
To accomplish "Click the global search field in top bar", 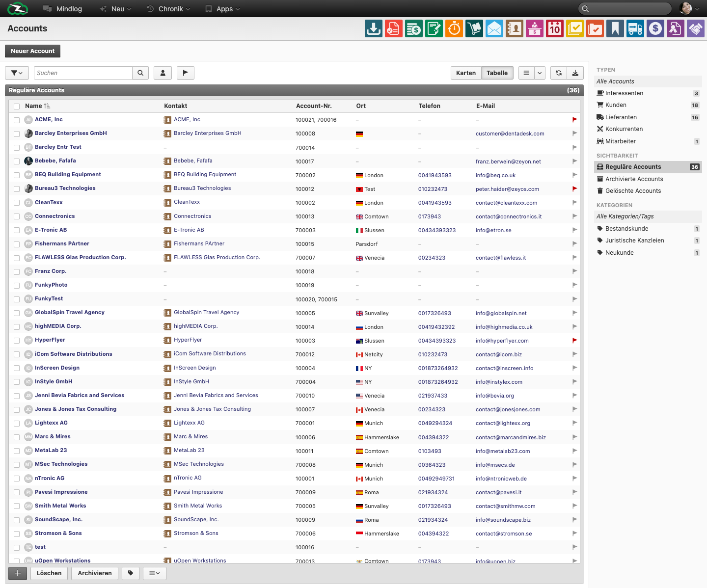I will (x=625, y=8).
